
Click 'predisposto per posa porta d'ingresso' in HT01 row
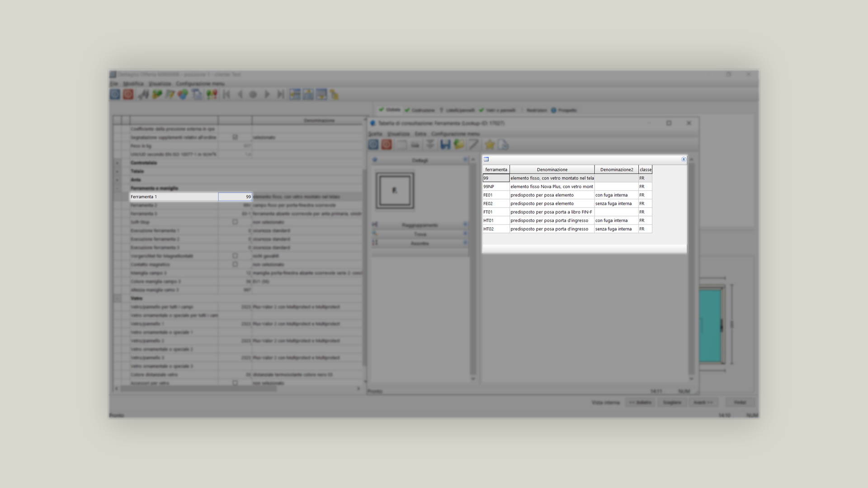point(552,221)
